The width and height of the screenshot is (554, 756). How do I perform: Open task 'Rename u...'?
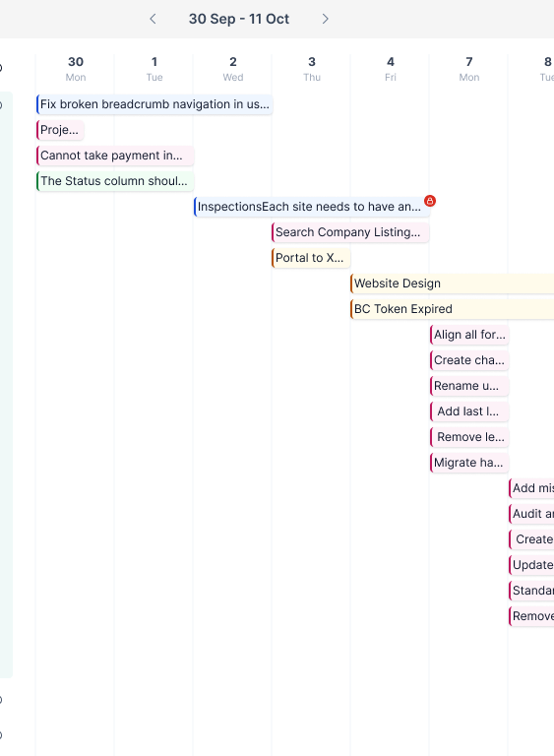[469, 385]
